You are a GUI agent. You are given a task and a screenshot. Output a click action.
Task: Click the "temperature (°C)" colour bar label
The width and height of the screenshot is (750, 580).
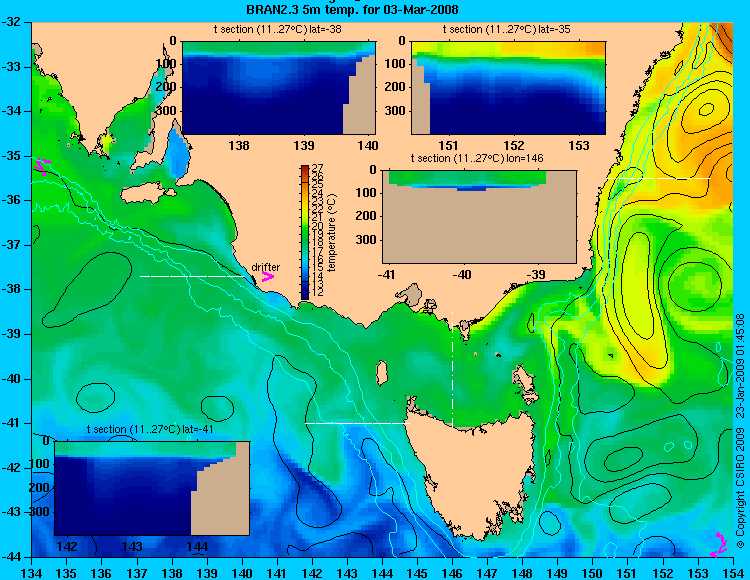[x=332, y=232]
